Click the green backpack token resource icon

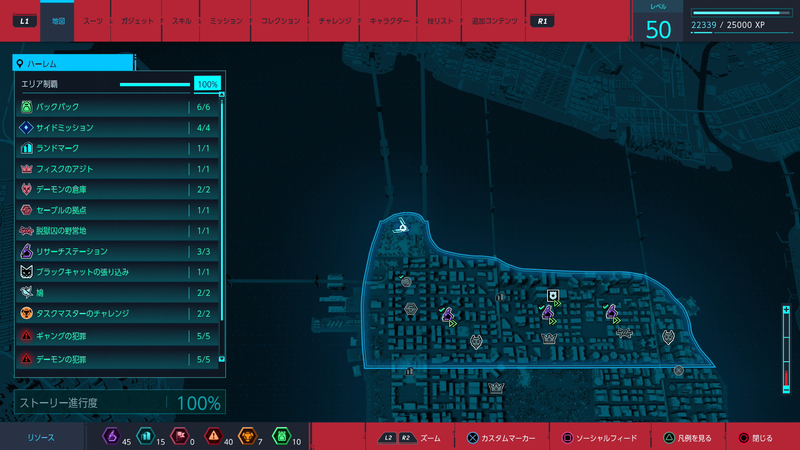[x=282, y=436]
